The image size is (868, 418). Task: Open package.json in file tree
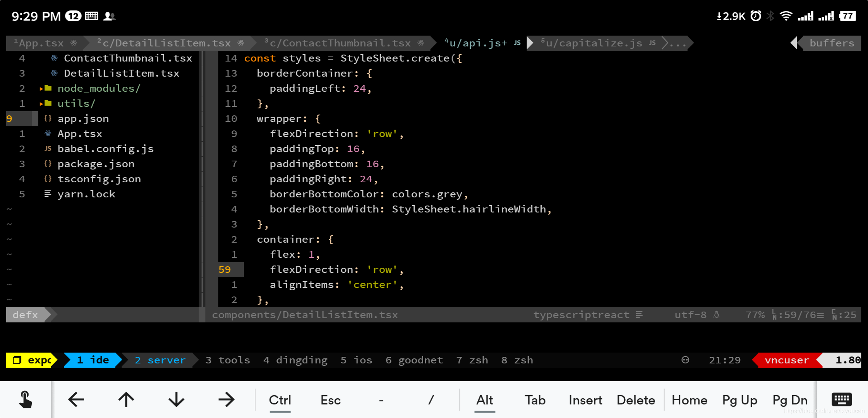coord(96,164)
